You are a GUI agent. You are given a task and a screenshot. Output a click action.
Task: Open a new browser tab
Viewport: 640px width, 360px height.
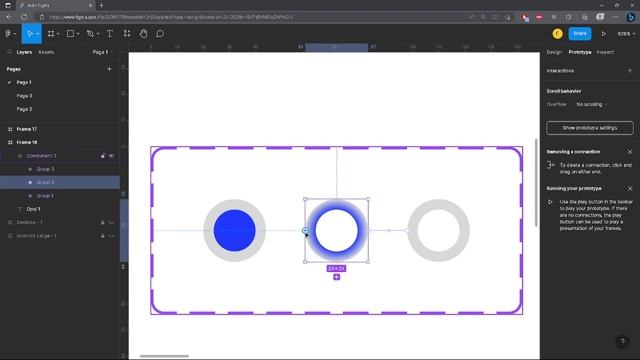[x=101, y=5]
